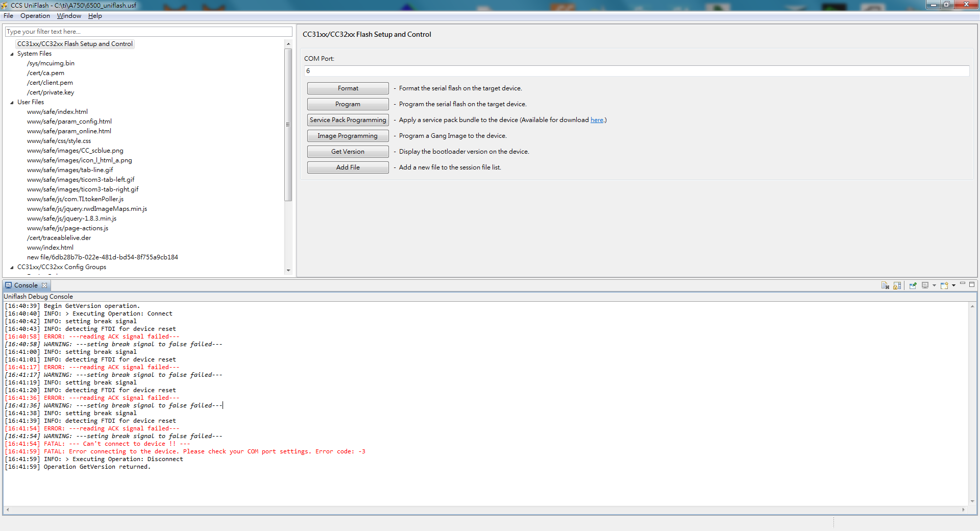
Task: Select www/safe/js/page-actions.js file
Action: (x=67, y=228)
